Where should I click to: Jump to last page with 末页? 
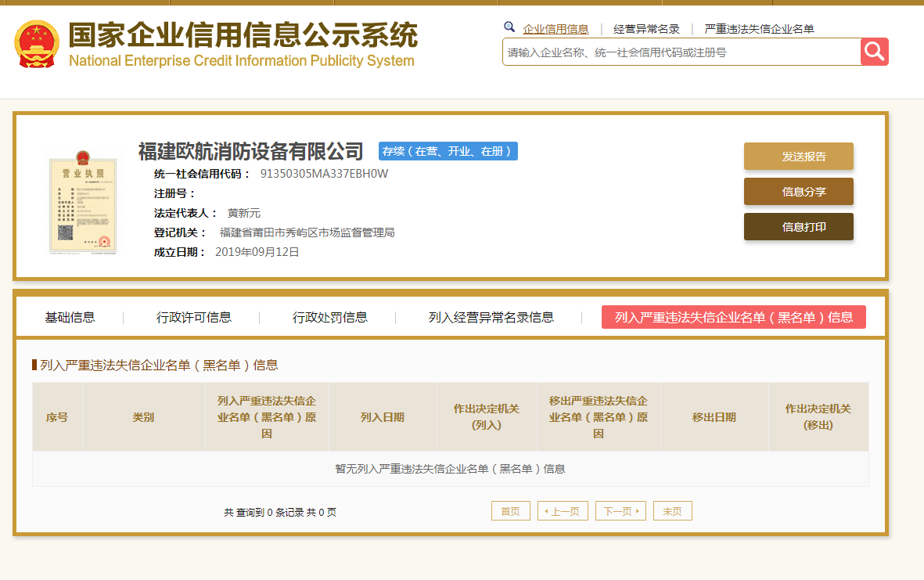pos(672,511)
